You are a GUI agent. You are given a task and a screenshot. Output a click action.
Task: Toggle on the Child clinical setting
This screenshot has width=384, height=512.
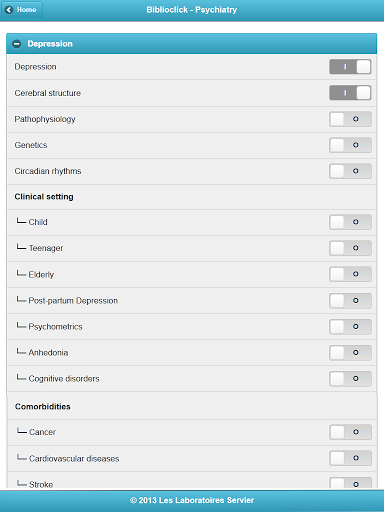(x=350, y=222)
